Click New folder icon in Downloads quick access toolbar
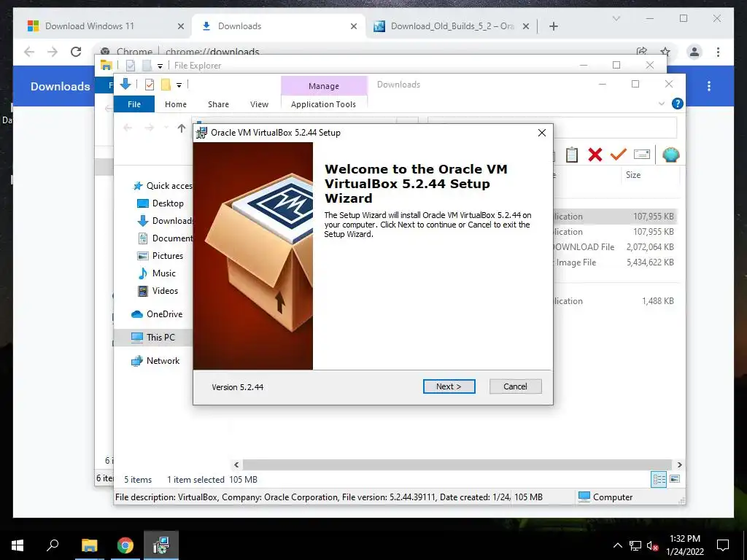This screenshot has height=560, width=747. (x=166, y=85)
